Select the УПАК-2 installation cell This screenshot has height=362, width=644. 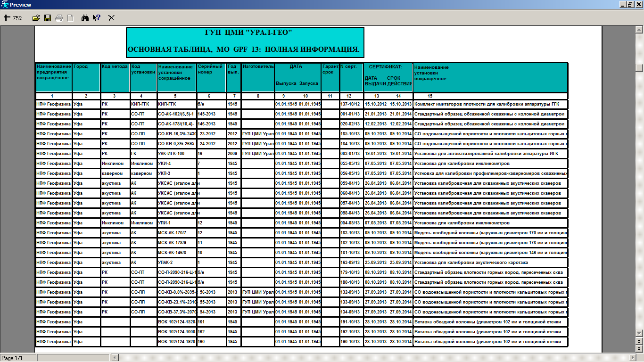[x=177, y=263]
